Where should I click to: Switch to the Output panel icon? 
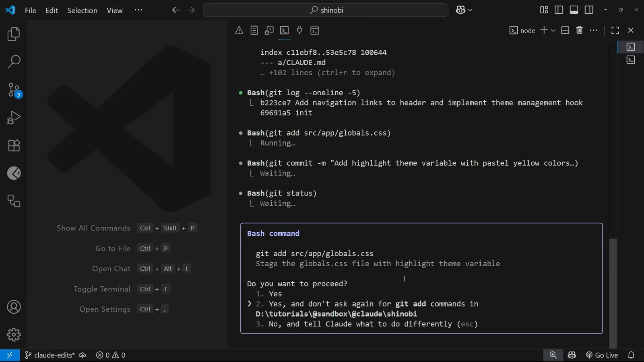tap(254, 31)
